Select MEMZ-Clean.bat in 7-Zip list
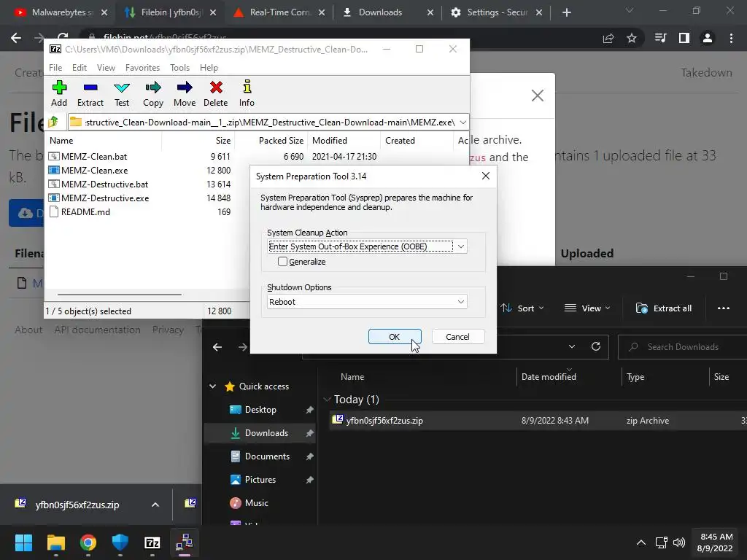The image size is (747, 560). click(94, 156)
